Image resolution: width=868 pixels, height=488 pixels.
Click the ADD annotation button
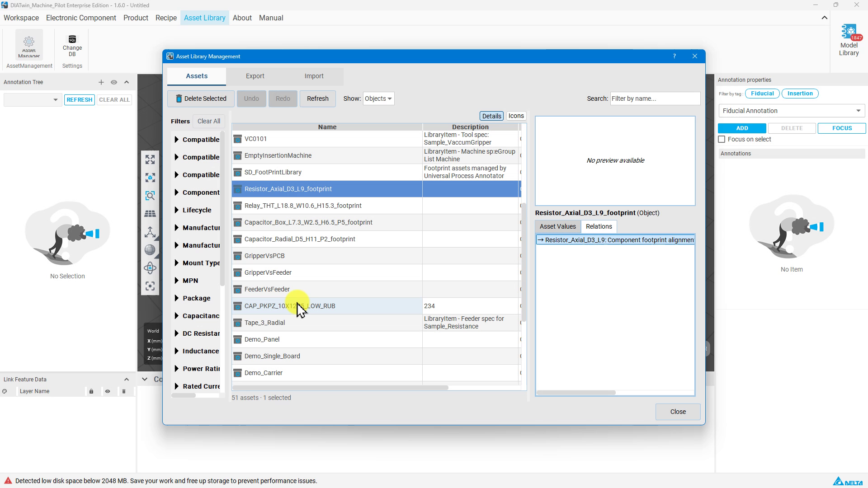(742, 128)
